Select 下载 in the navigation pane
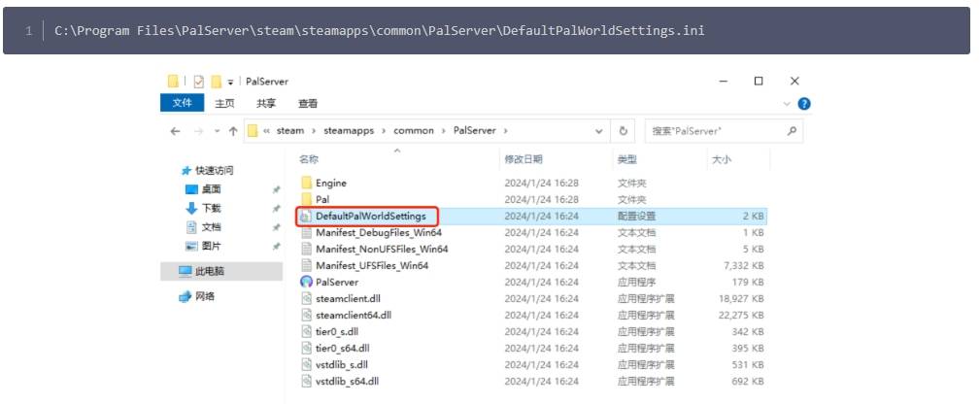This screenshot has height=404, width=980. pos(211,208)
